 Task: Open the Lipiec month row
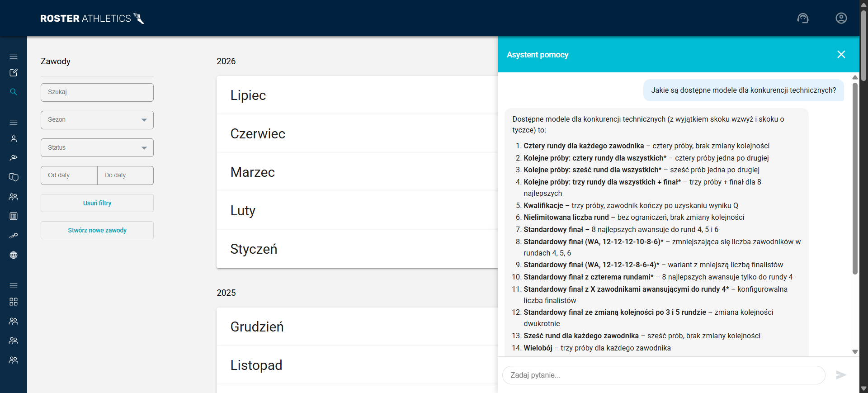[x=357, y=95]
